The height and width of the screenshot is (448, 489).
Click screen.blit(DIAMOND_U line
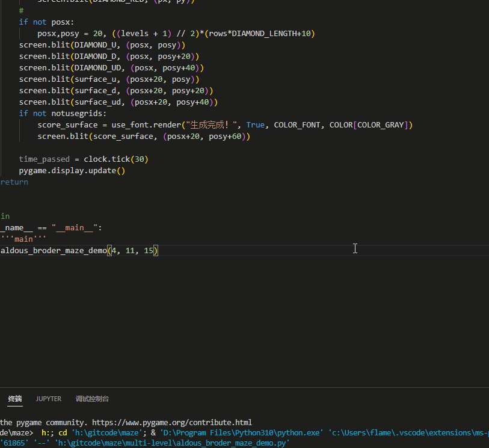click(102, 45)
